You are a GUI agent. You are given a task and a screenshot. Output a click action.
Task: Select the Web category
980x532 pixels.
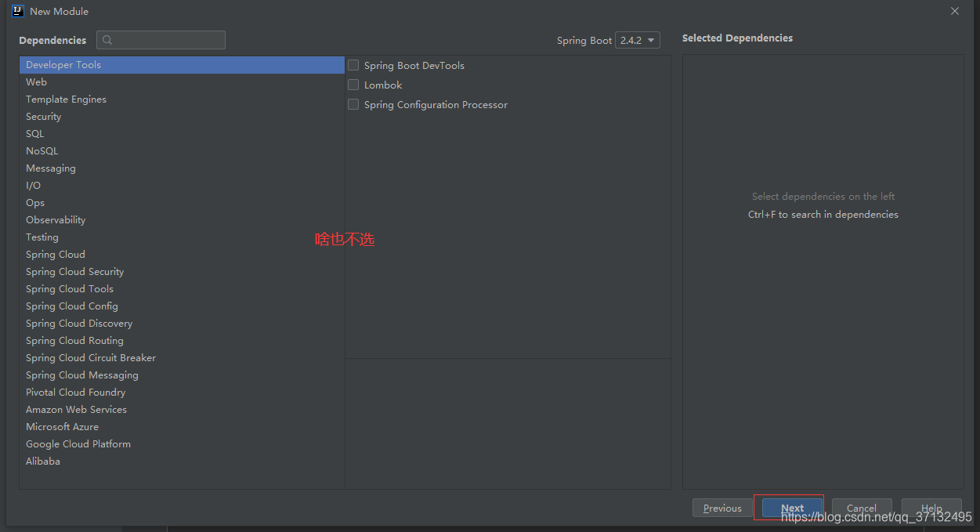pos(182,82)
